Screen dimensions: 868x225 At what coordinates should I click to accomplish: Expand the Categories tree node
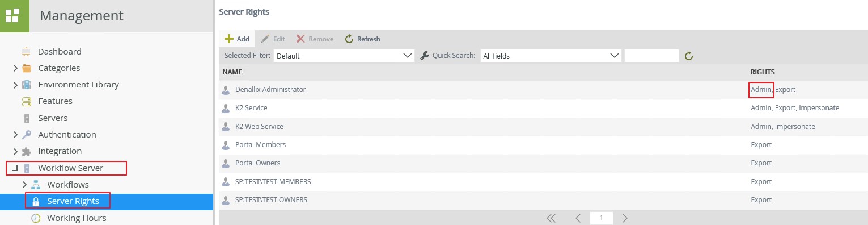[15, 68]
